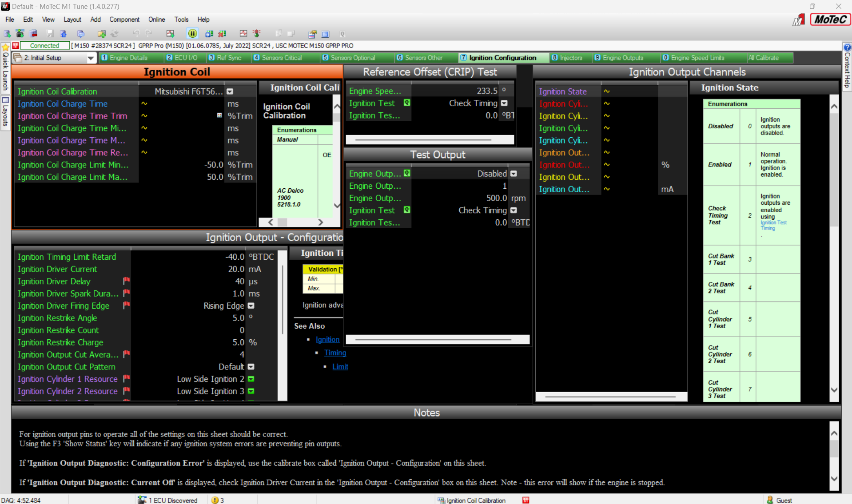Click the Undo toolbar icon
Viewport: 852px width, 504px height.
click(x=136, y=33)
